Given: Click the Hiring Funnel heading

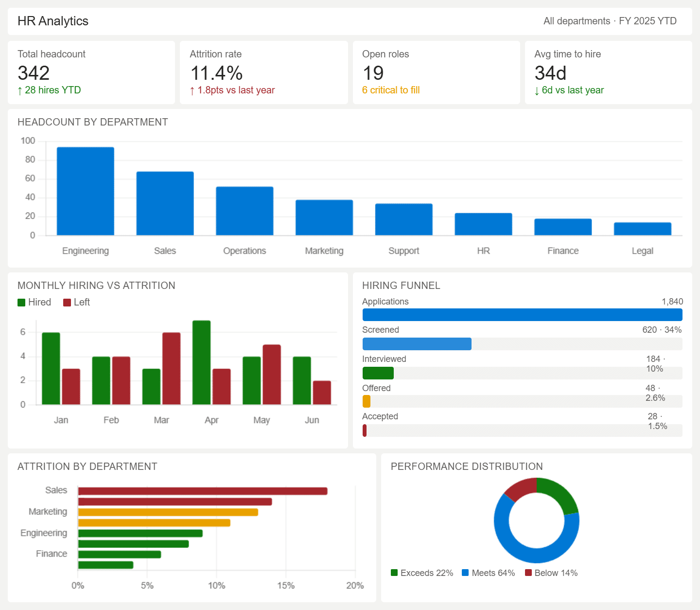Looking at the screenshot, I should coord(401,286).
